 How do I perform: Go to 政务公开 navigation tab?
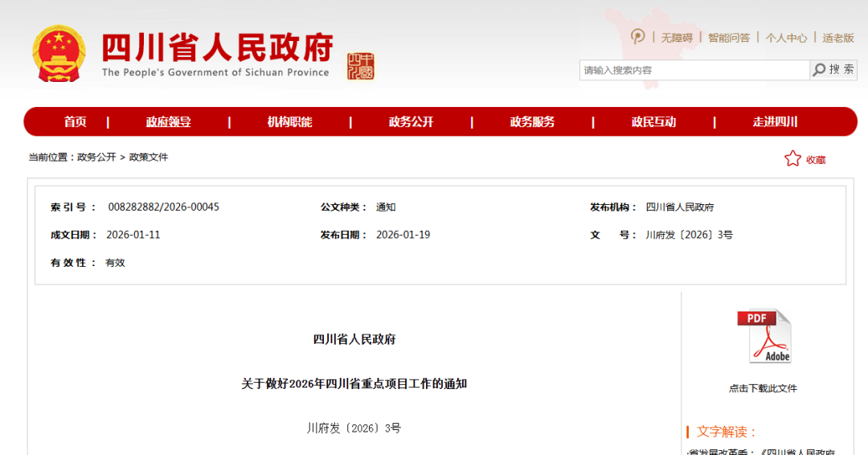coord(411,122)
